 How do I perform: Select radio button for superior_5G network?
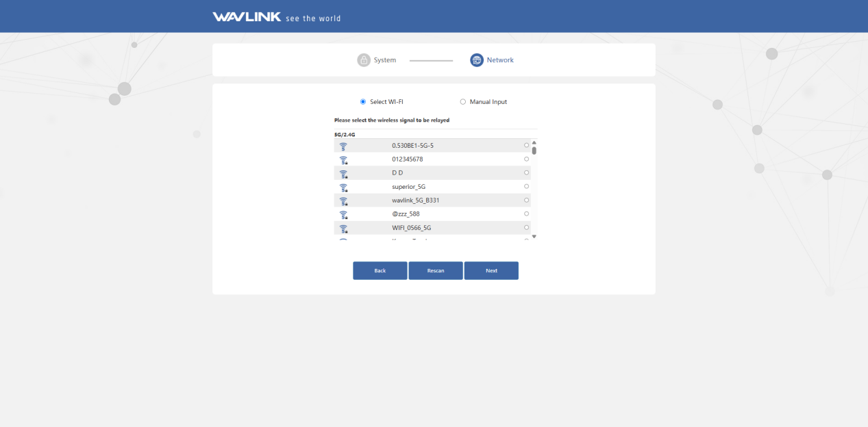[526, 186]
